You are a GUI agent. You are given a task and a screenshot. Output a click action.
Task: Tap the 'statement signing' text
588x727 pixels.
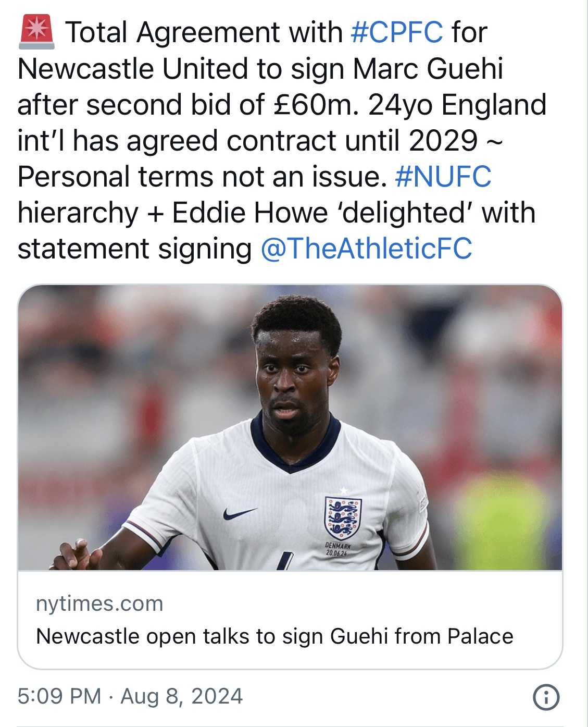click(134, 248)
